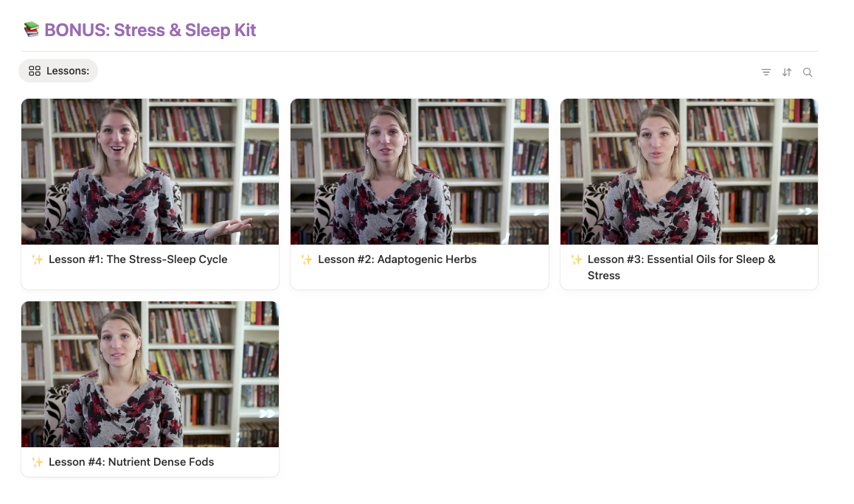Image resolution: width=854 pixels, height=504 pixels.
Task: Click the Lesson #1 video thumbnail image
Action: pyautogui.click(x=150, y=171)
